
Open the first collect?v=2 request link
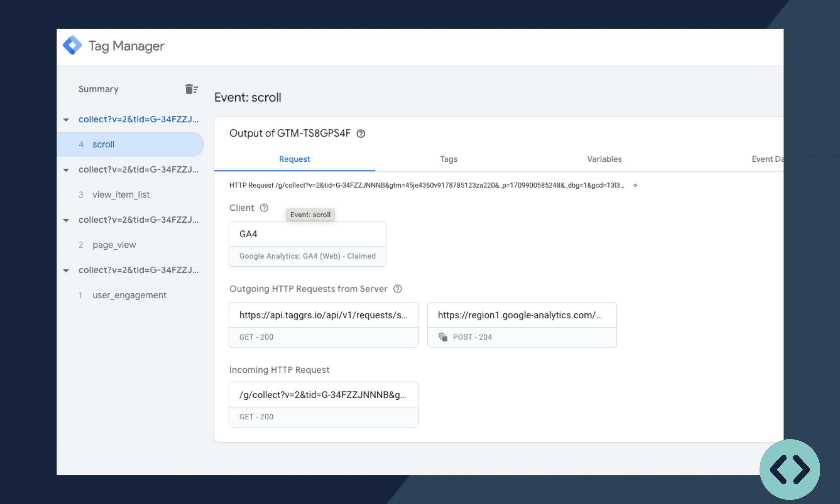(x=138, y=119)
